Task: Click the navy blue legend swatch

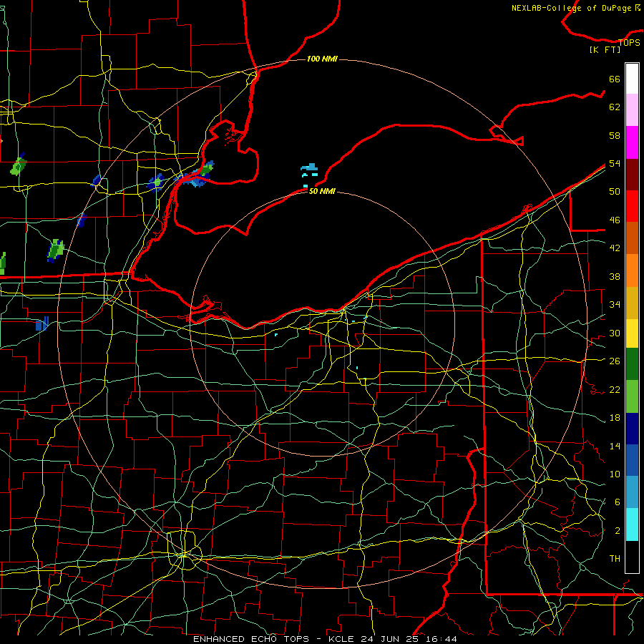Action: click(632, 429)
